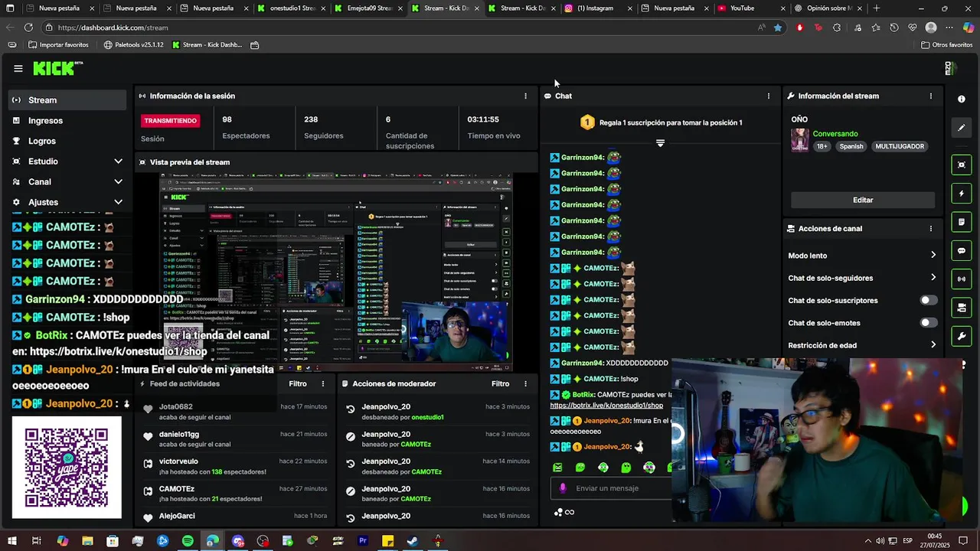The width and height of the screenshot is (980, 551).
Task: Reload the page in browser toolbar
Action: click(28, 28)
